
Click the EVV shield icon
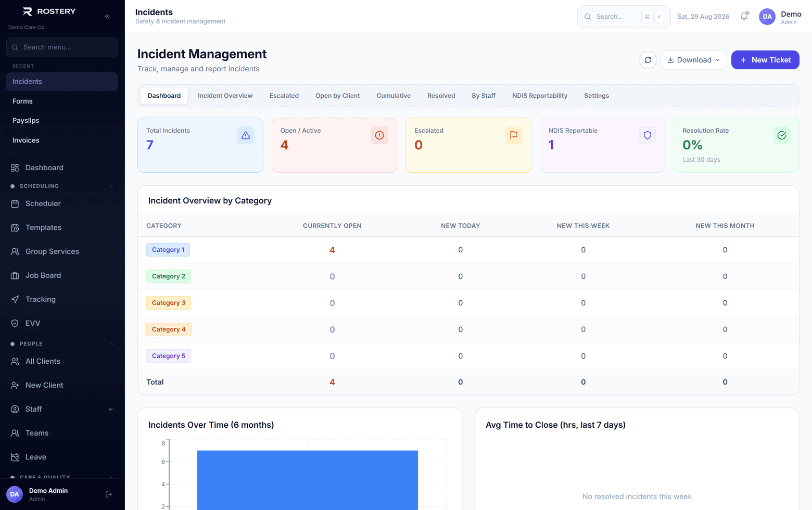(15, 323)
